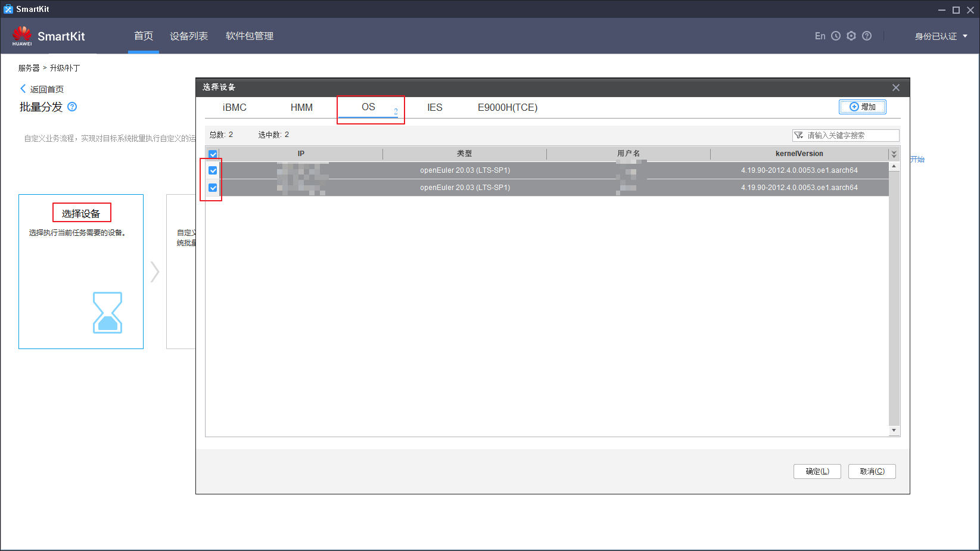This screenshot has width=980, height=551.
Task: Click the SmartKit title bar app icon
Action: tap(8, 9)
